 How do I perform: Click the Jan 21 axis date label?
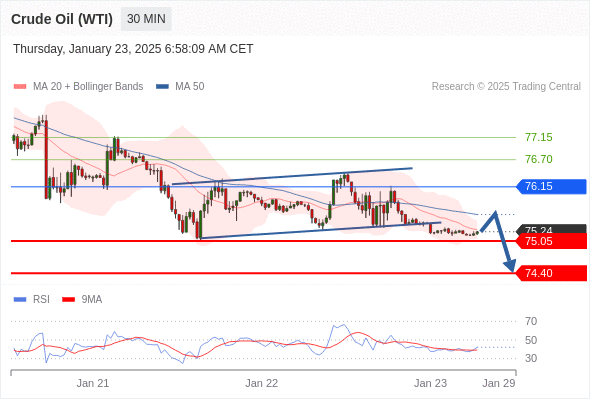[93, 383]
